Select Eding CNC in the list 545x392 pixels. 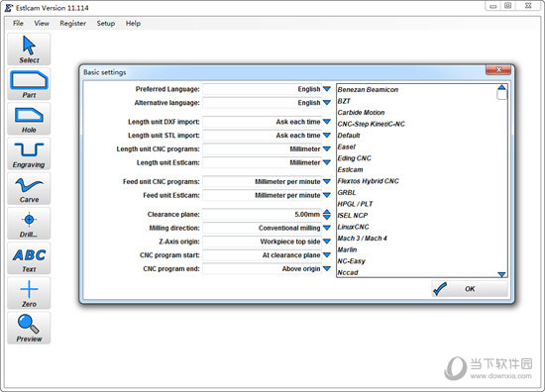point(354,158)
